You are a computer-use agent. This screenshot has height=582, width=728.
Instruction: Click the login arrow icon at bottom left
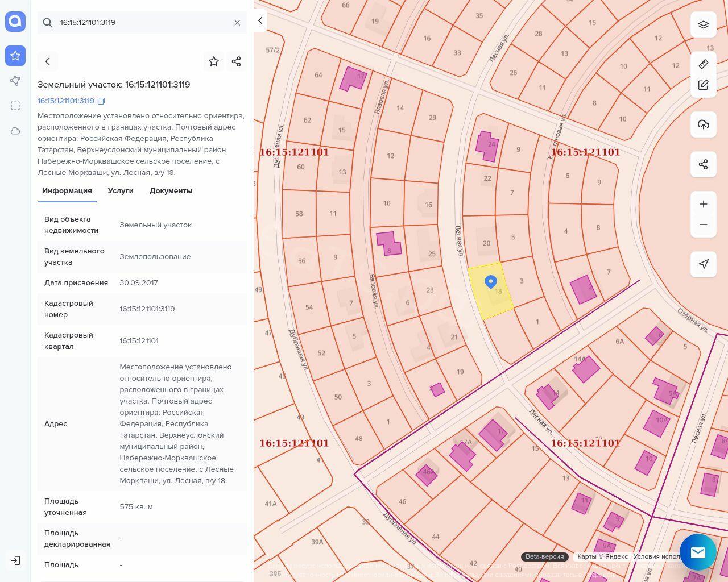click(x=15, y=560)
